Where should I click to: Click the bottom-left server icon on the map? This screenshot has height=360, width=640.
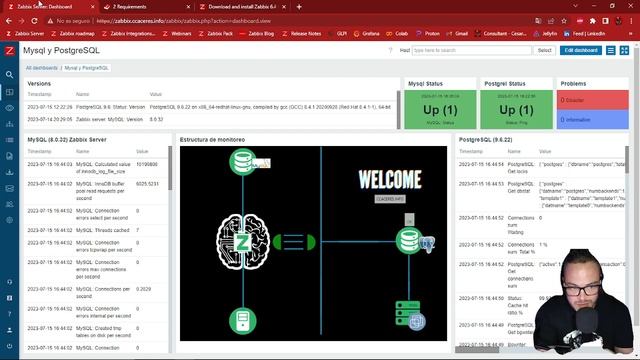point(243,321)
